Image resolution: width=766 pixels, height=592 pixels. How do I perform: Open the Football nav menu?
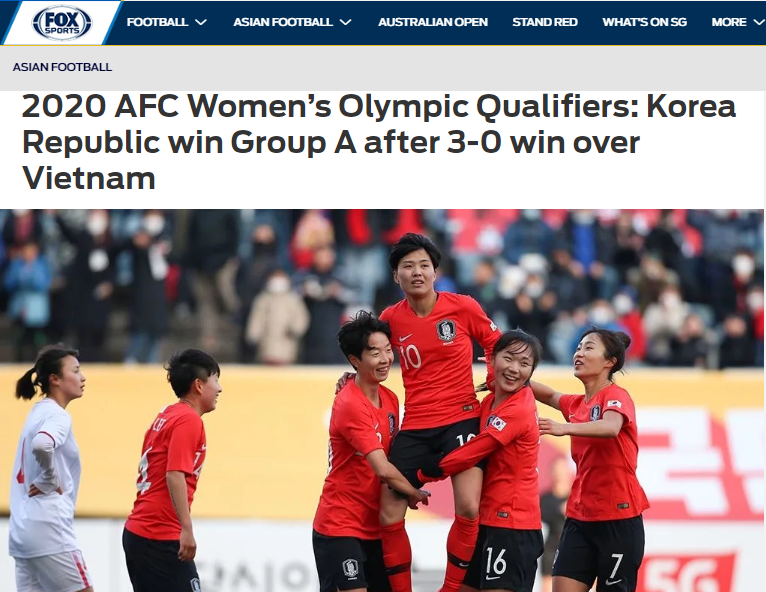click(x=157, y=22)
